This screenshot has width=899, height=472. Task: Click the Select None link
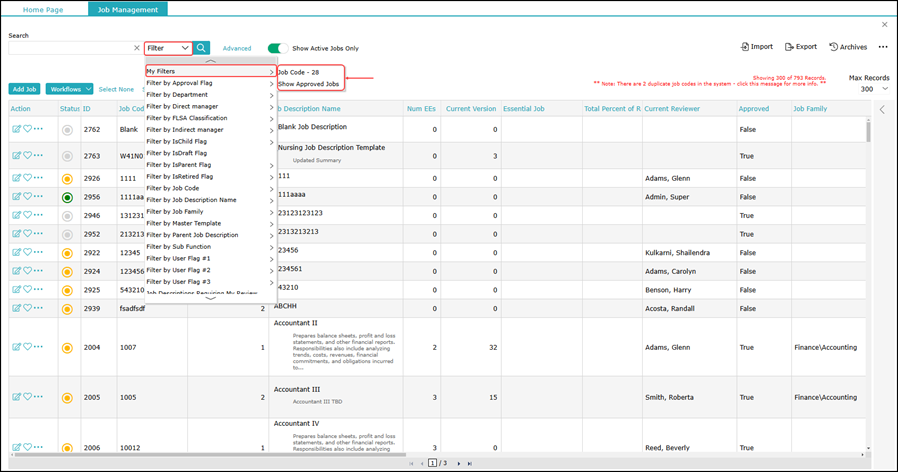116,89
